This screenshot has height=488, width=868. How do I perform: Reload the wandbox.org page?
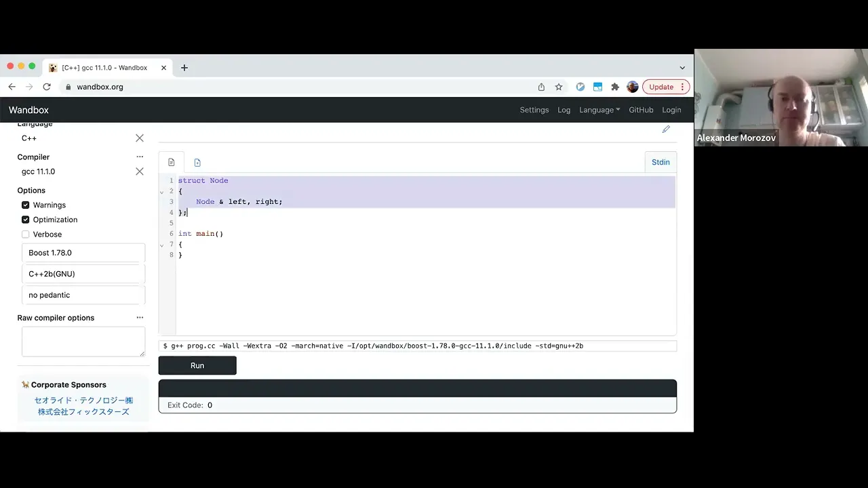(47, 87)
